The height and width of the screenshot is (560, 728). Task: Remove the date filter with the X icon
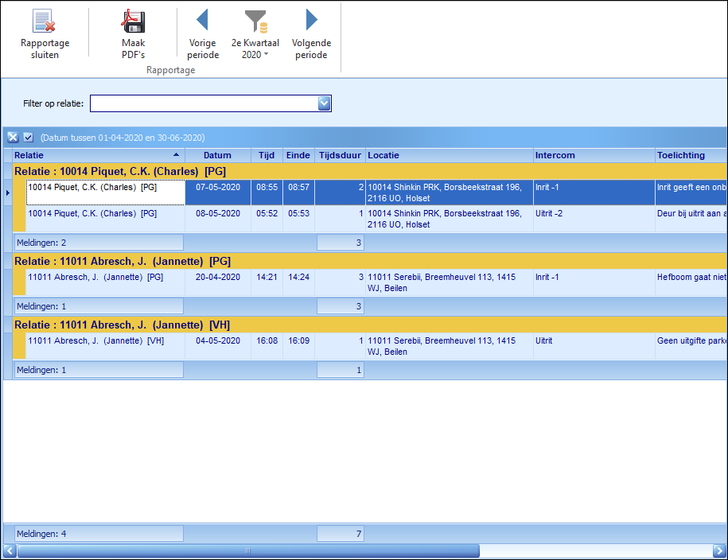(13, 138)
